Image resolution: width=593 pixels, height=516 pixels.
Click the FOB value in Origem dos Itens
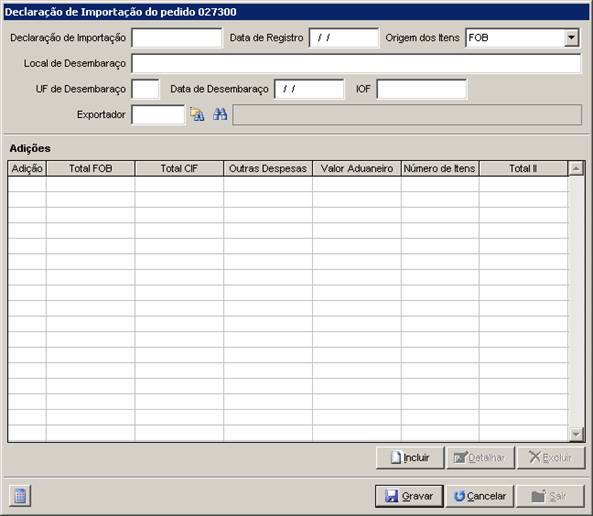478,38
